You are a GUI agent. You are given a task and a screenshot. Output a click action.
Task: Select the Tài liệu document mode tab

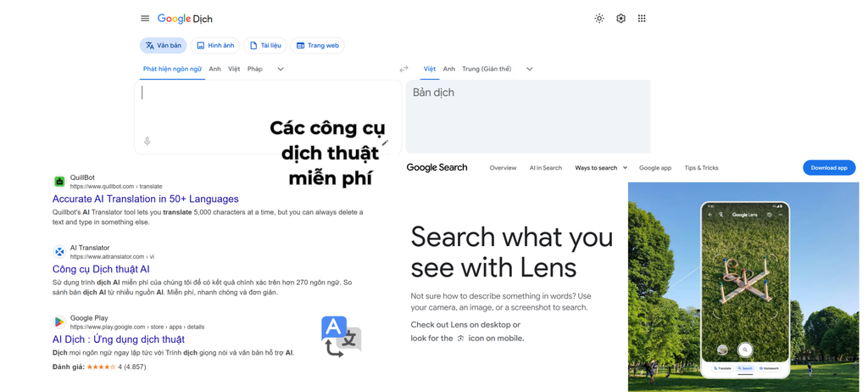click(x=265, y=46)
